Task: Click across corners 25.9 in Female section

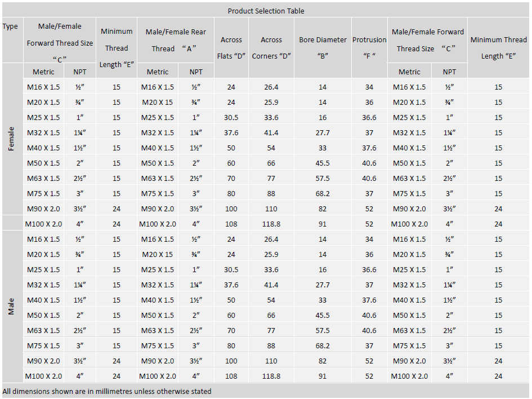Action: 271,103
